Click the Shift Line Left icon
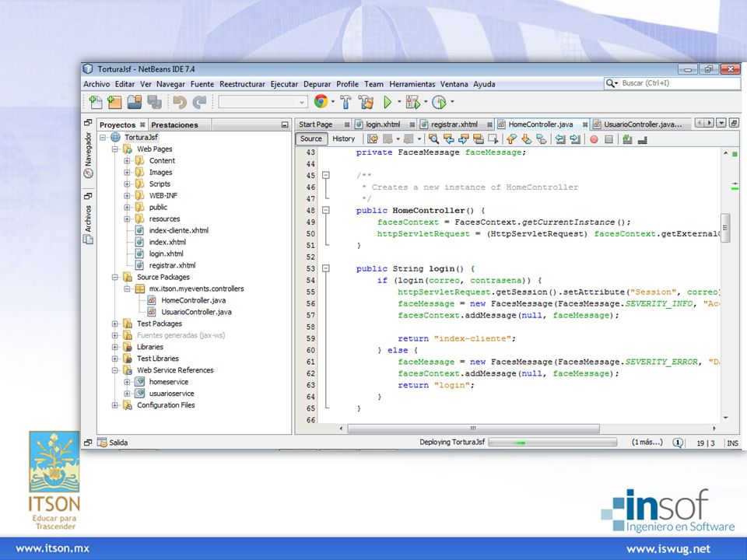 [560, 139]
